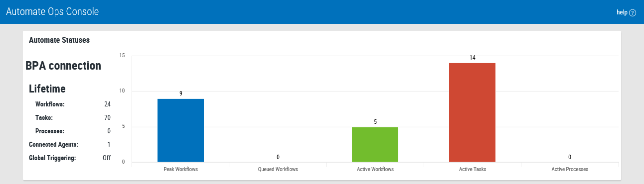Click the Active Processes axis label
The height and width of the screenshot is (184, 644).
pyautogui.click(x=570, y=169)
